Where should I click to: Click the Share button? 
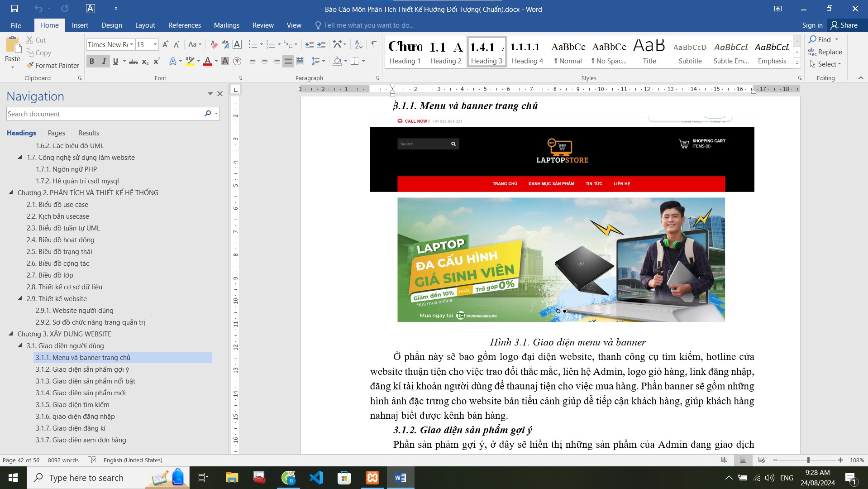(844, 25)
